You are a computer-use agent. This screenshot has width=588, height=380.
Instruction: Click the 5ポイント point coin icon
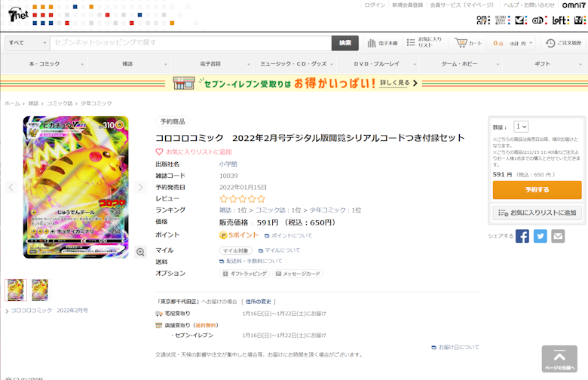click(223, 235)
